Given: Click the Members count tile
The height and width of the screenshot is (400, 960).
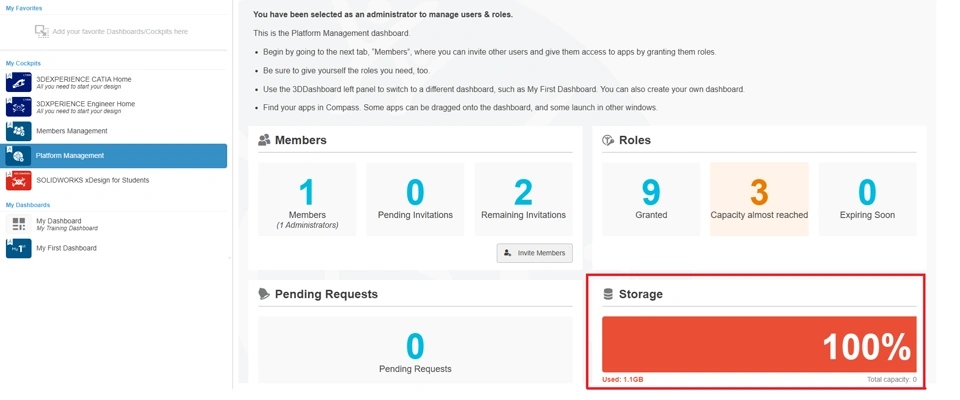Looking at the screenshot, I should click(307, 199).
